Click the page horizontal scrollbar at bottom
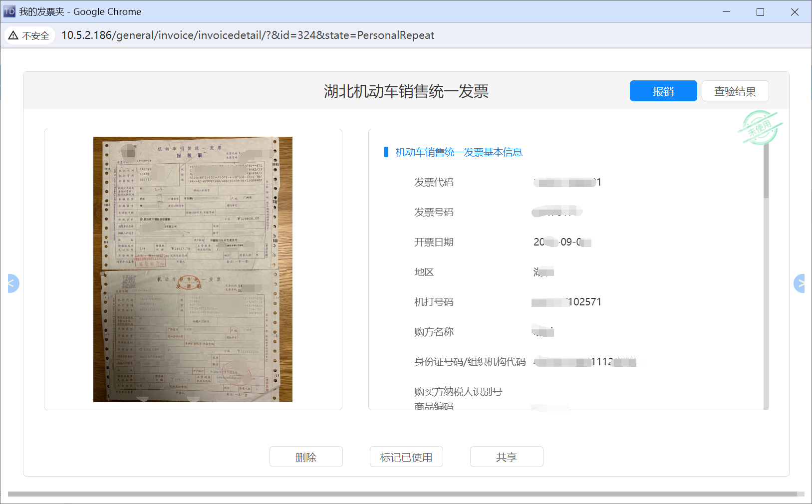 (402, 494)
